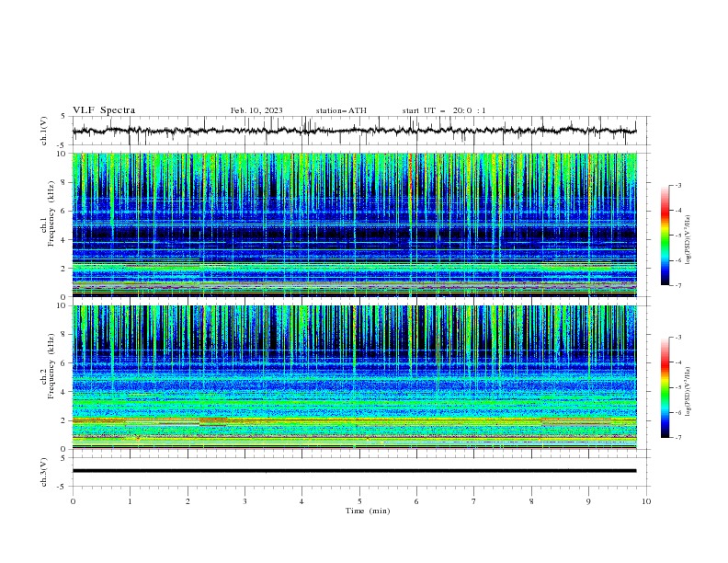
Task: Click the "station=ATH" label
Action: (341, 110)
